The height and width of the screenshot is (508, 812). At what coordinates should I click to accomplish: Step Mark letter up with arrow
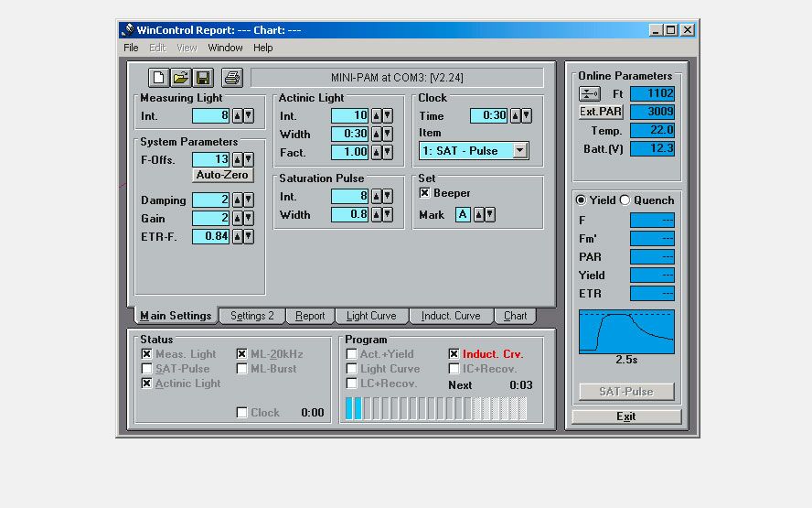[478, 214]
